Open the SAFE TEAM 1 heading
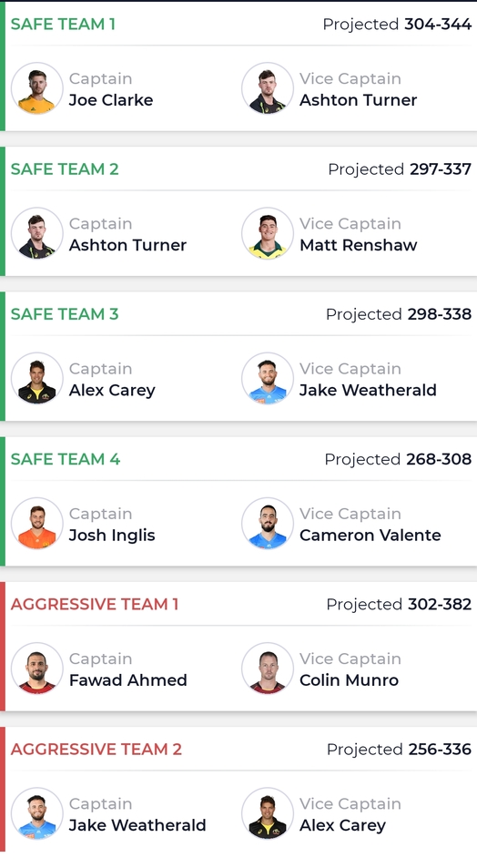This screenshot has width=477, height=868. coord(63,25)
